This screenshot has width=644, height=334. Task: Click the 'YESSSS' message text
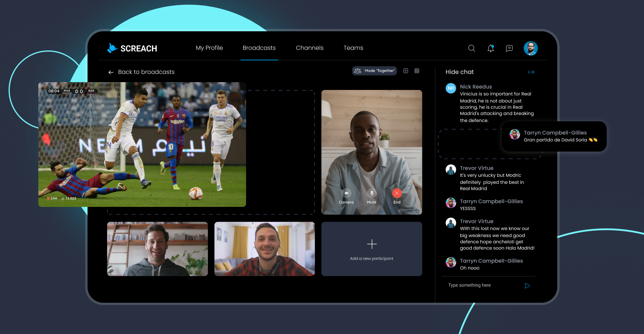pos(468,209)
